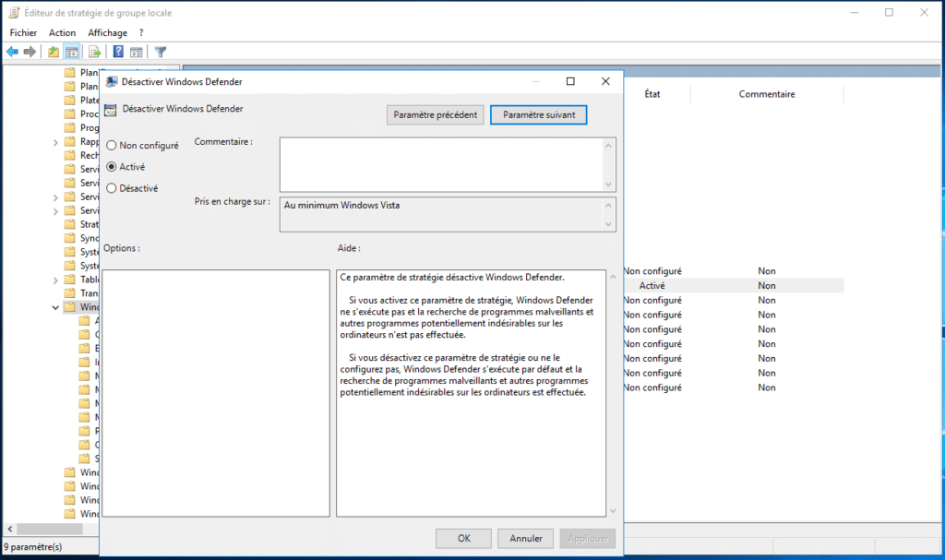Click the Appliquer button
Image resolution: width=945 pixels, height=560 pixels.
tap(588, 538)
